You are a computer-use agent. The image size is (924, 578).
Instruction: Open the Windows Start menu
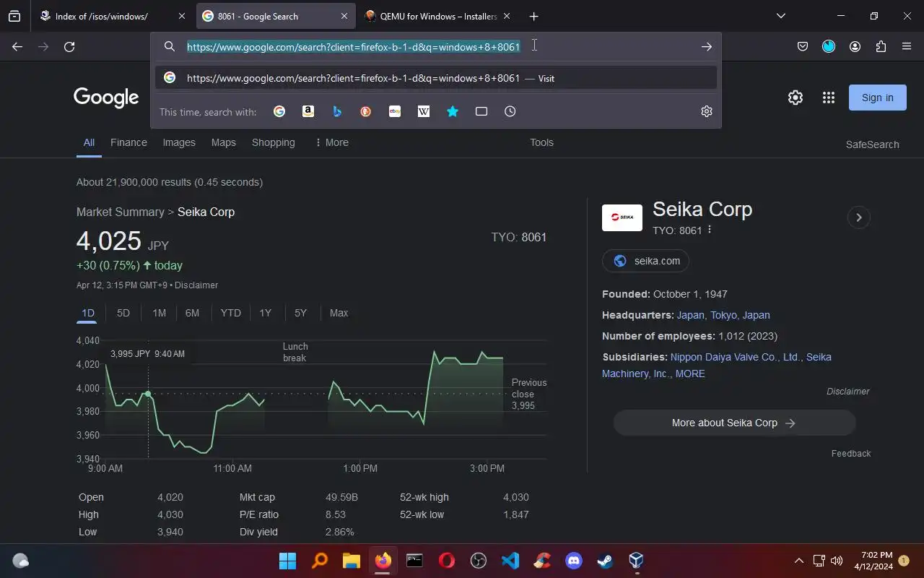287,561
